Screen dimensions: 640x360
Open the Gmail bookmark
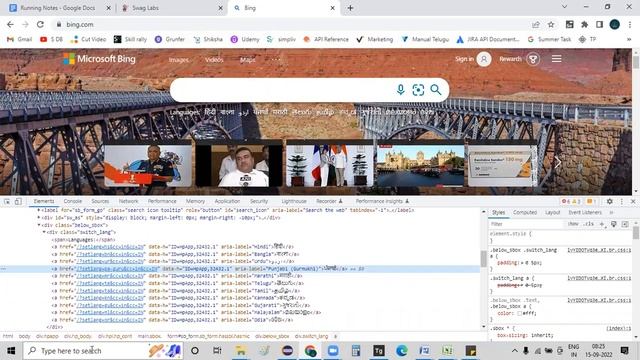(x=20, y=39)
